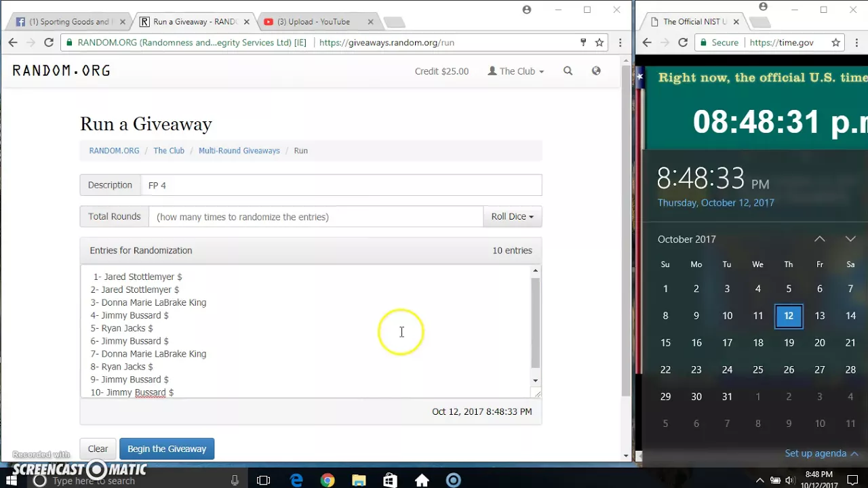The width and height of the screenshot is (868, 488).
Task: Bookmark the RANDOM.ORG page with star icon
Action: click(599, 42)
